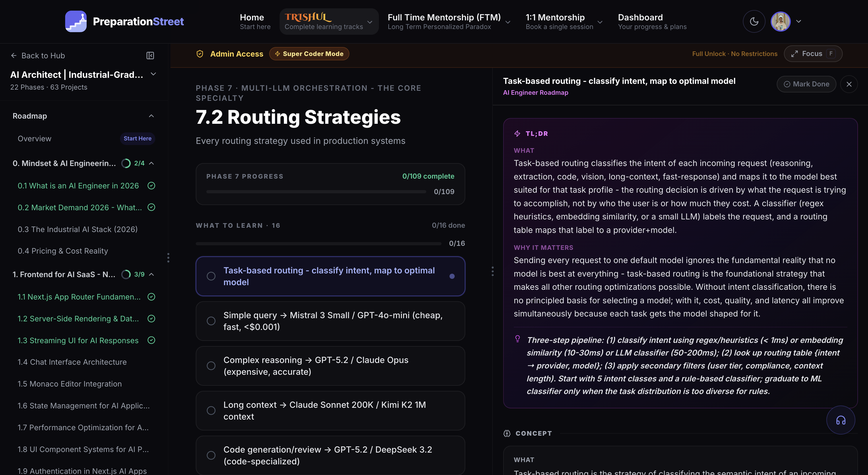Click the Focus expand arrows icon
Screen dimensions: 868x475
pos(795,54)
